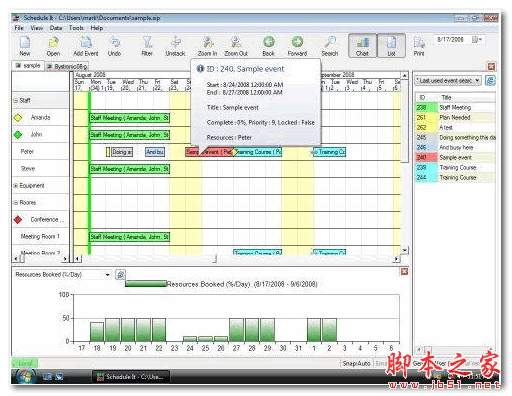The height and width of the screenshot is (396, 512).
Task: Open the 'Last used event search' dropdown
Action: (448, 80)
